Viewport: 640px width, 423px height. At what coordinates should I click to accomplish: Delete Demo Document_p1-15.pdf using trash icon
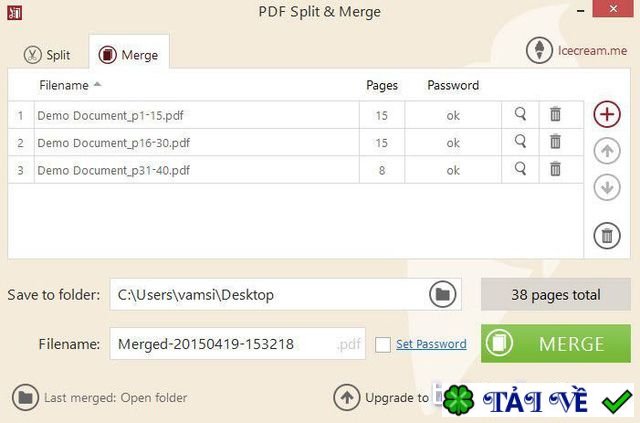[x=555, y=114]
